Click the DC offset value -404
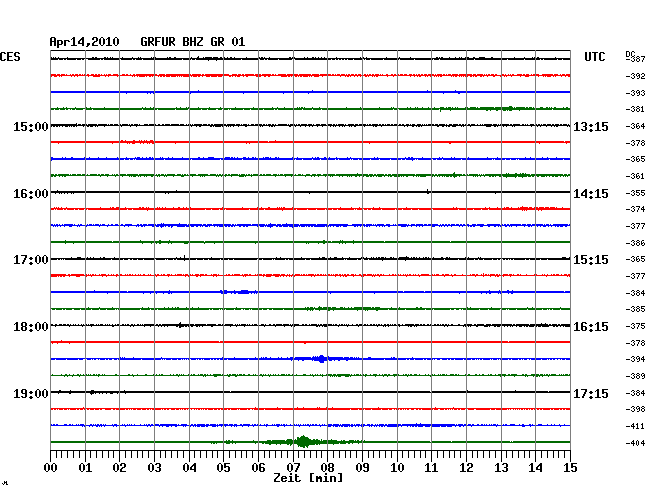 [x=635, y=443]
